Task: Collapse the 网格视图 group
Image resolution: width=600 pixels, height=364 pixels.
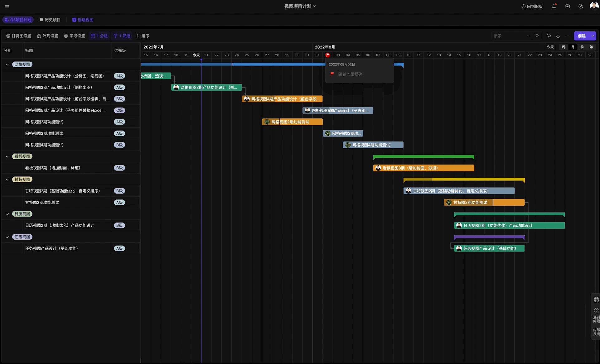Action: pos(7,65)
